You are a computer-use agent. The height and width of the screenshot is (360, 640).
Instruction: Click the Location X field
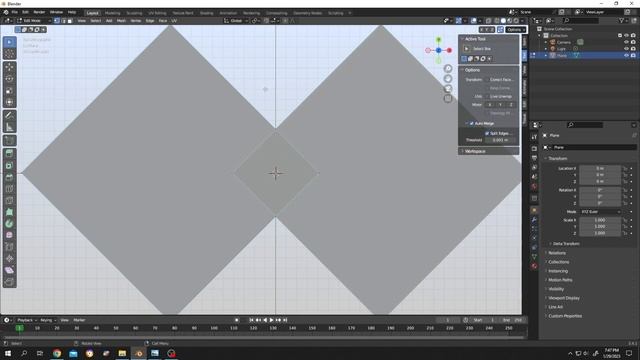coord(600,168)
